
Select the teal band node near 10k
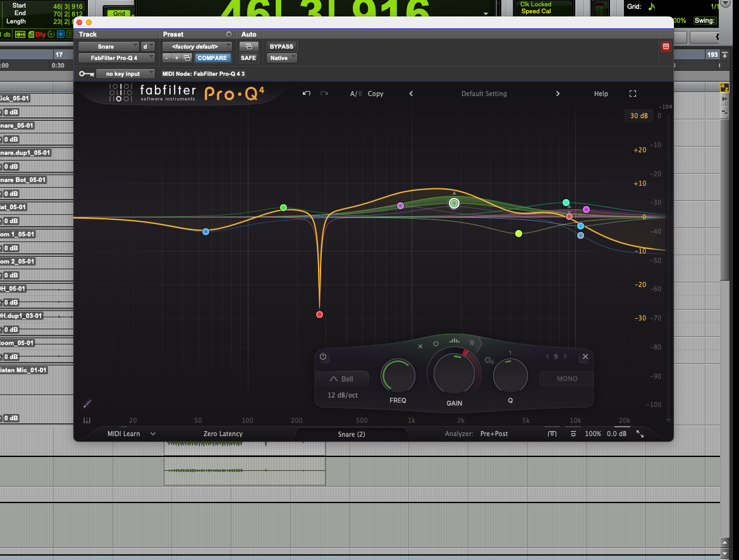click(566, 203)
